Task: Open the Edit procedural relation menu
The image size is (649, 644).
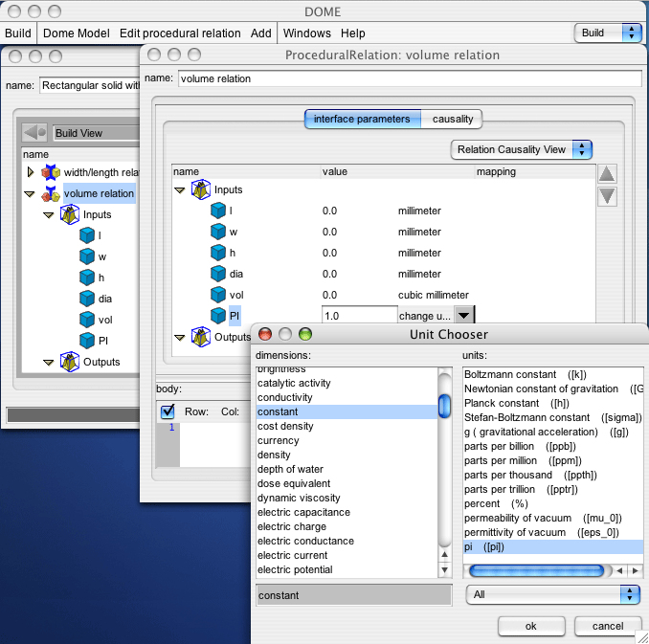Action: click(x=180, y=33)
